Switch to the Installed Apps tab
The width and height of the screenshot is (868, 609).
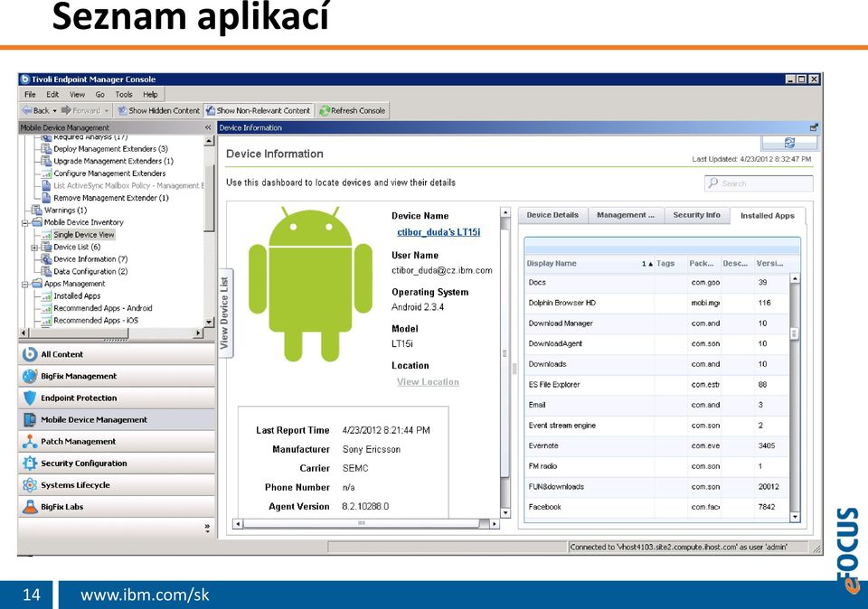pos(768,216)
